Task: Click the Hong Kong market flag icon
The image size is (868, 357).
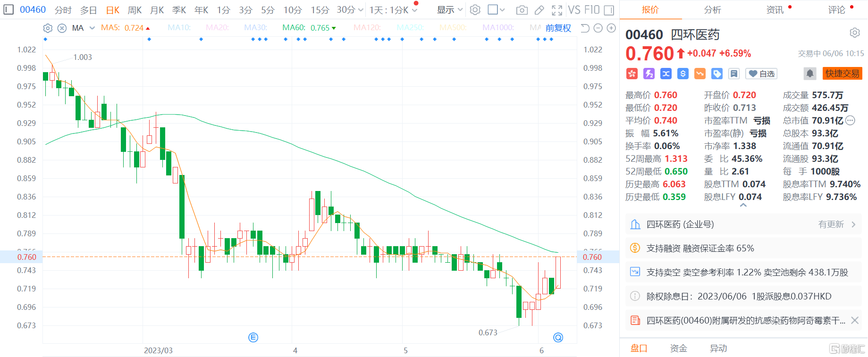Action: [x=632, y=74]
